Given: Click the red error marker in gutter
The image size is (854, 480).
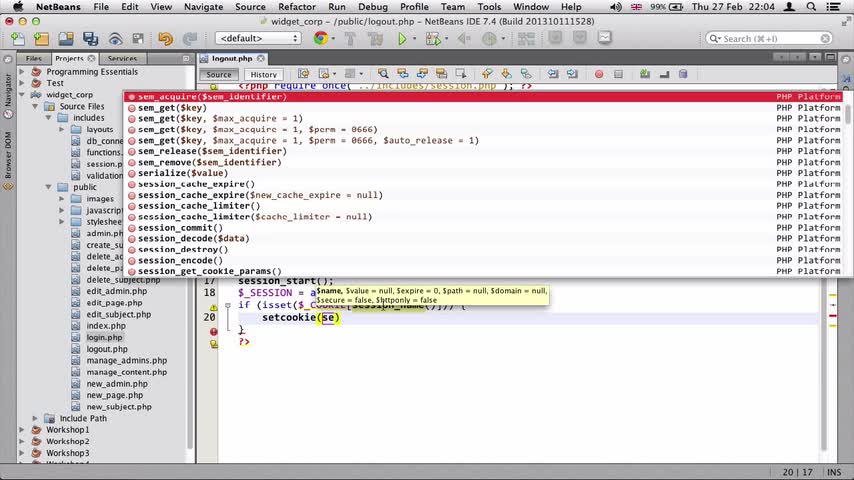Looking at the screenshot, I should click(x=214, y=331).
